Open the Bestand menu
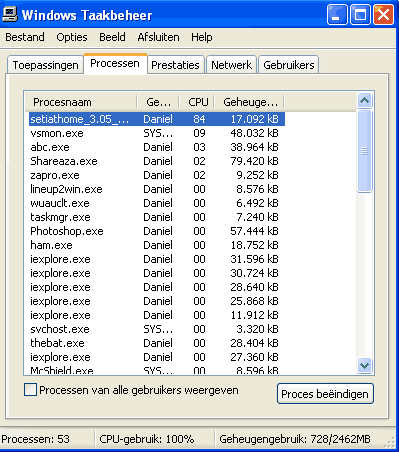 25,37
